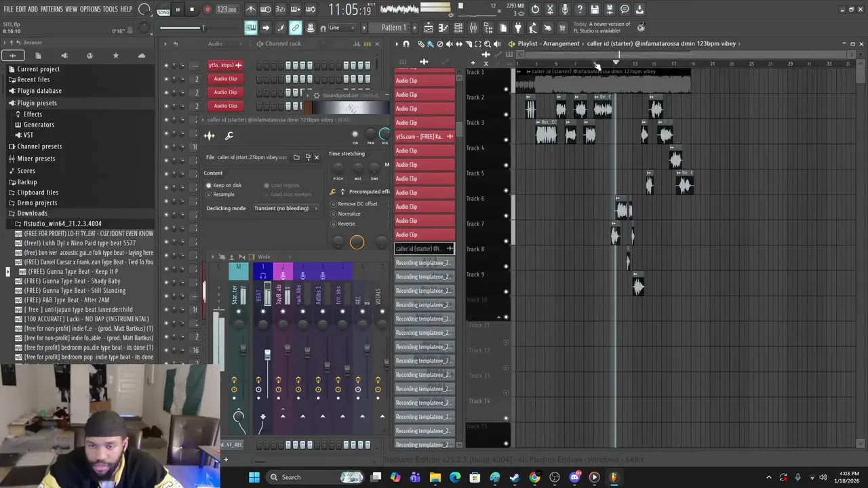Select 'caller id (starter)' clip in picker
Screen dimensions: 868x488
pos(425,249)
